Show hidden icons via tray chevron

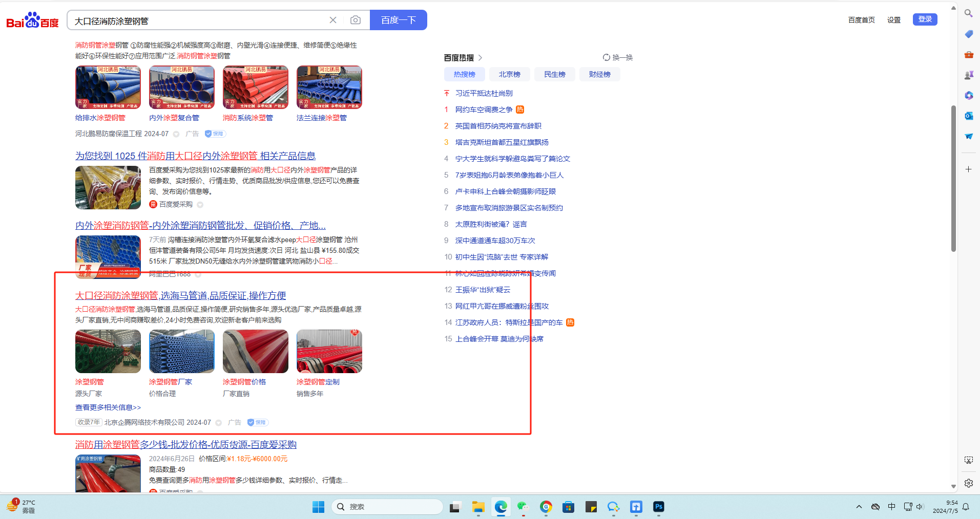[x=859, y=507]
